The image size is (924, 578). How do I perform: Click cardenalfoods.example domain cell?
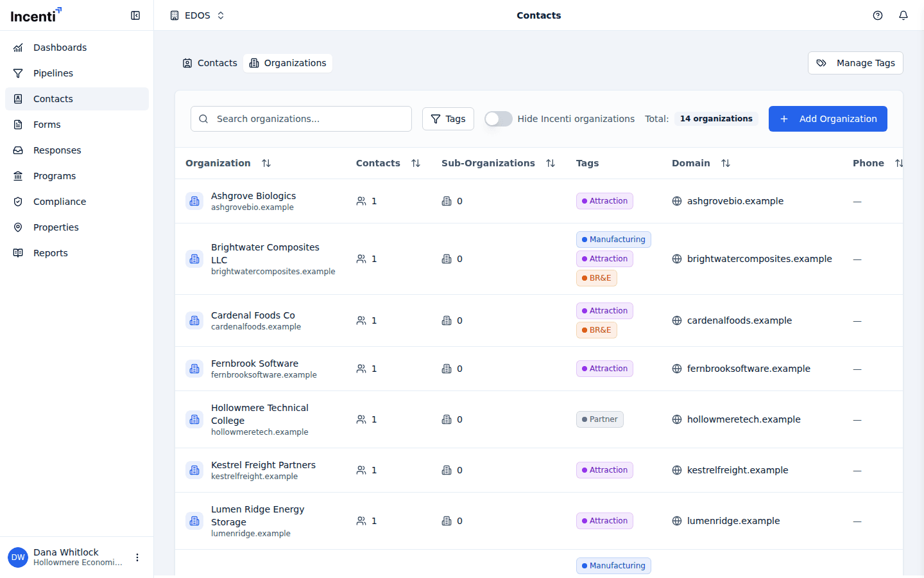pos(732,320)
